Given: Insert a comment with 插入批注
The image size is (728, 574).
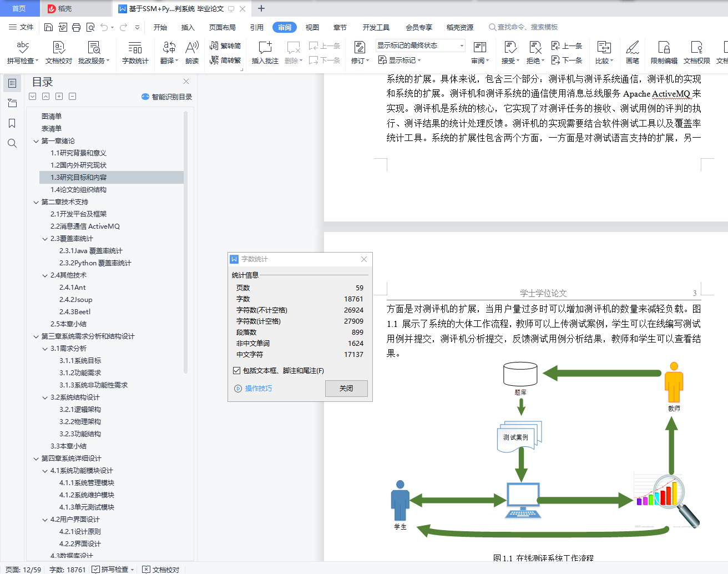Looking at the screenshot, I should pyautogui.click(x=265, y=53).
